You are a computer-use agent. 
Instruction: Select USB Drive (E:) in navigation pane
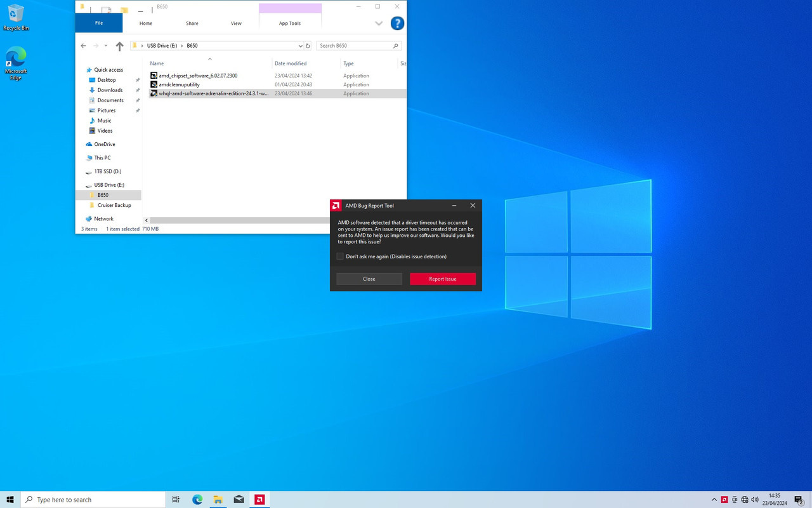click(109, 185)
